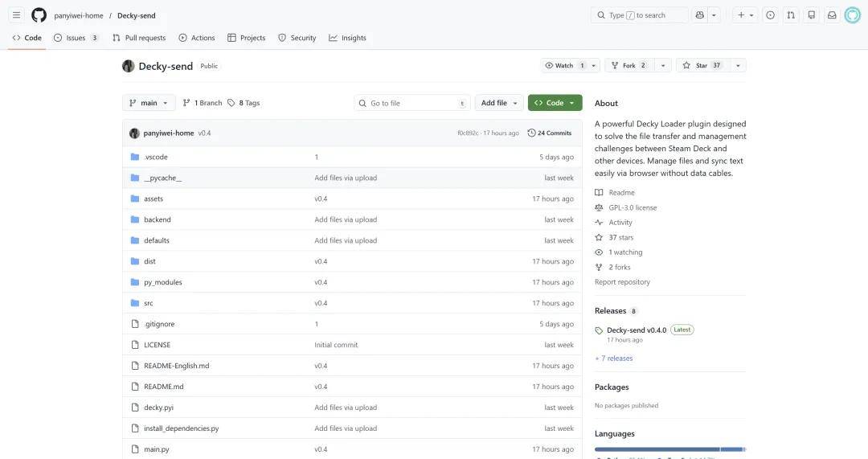This screenshot has height=459, width=868.
Task: Open the user profile avatar menu
Action: [852, 15]
